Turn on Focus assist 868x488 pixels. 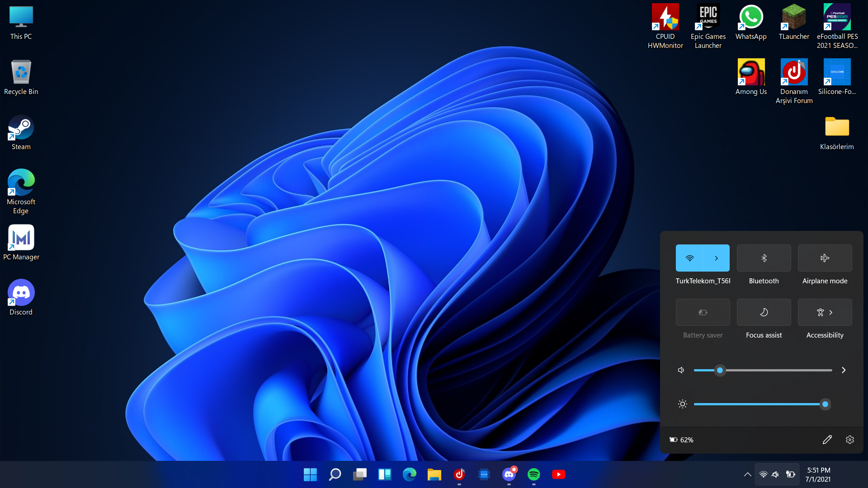tap(764, 312)
